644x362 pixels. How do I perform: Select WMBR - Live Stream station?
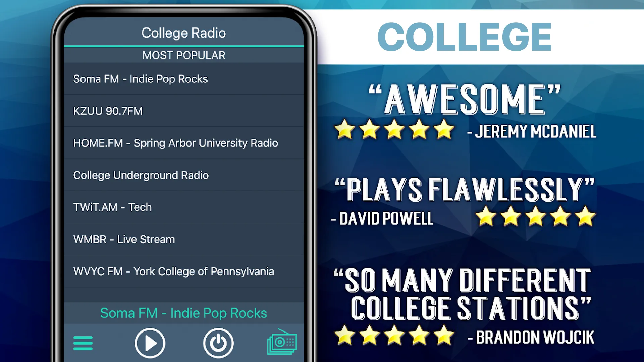click(183, 239)
